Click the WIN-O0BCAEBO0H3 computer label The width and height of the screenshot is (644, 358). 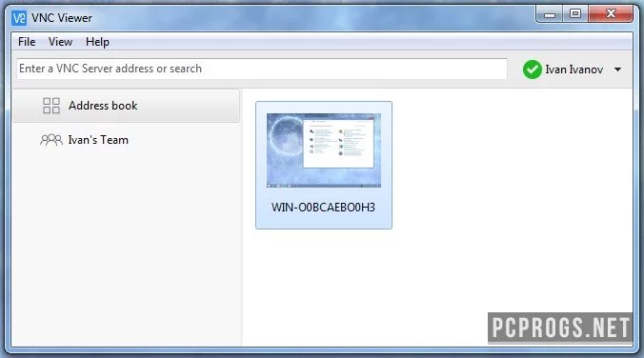323,208
